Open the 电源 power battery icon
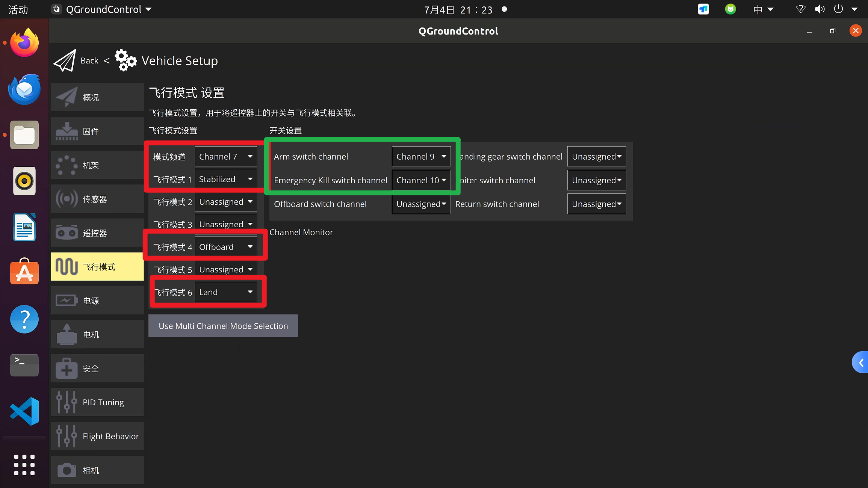The image size is (868, 488). tap(67, 301)
